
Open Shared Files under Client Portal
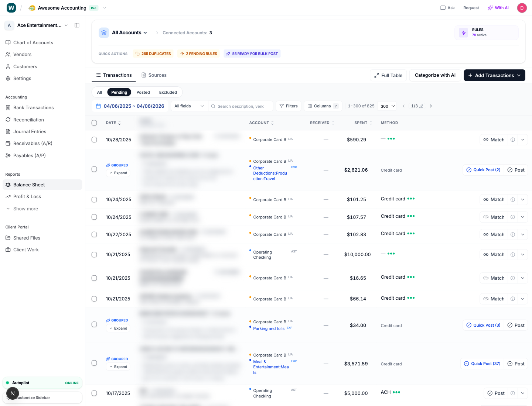pyautogui.click(x=26, y=238)
